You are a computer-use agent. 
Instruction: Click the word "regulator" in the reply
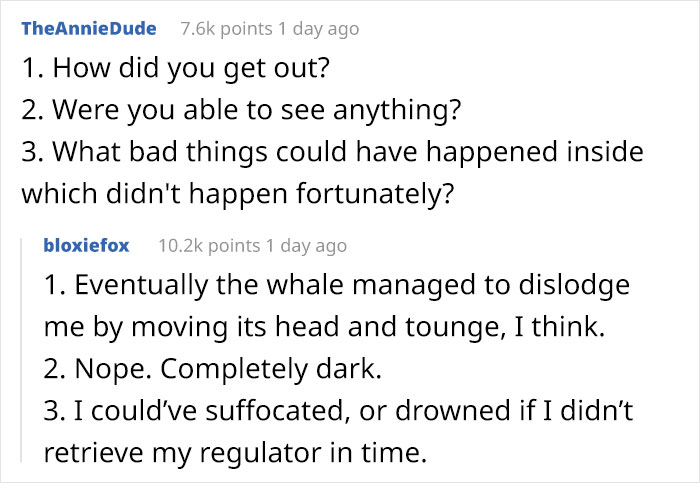click(x=260, y=453)
